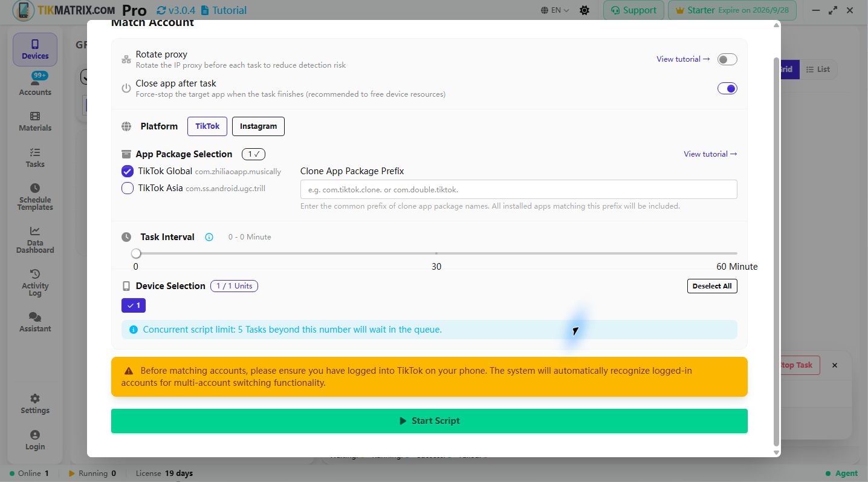868x482 pixels.
Task: Close the Stop Task panel
Action: tap(835, 365)
